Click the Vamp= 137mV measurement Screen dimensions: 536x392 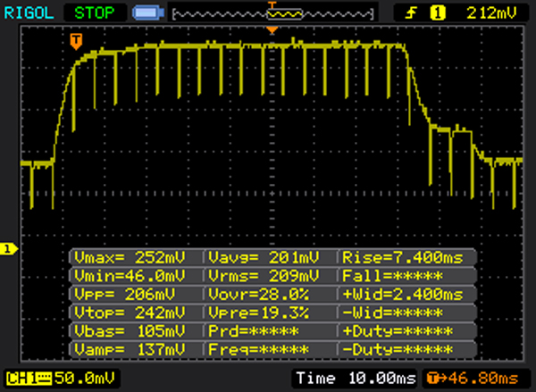click(x=130, y=350)
